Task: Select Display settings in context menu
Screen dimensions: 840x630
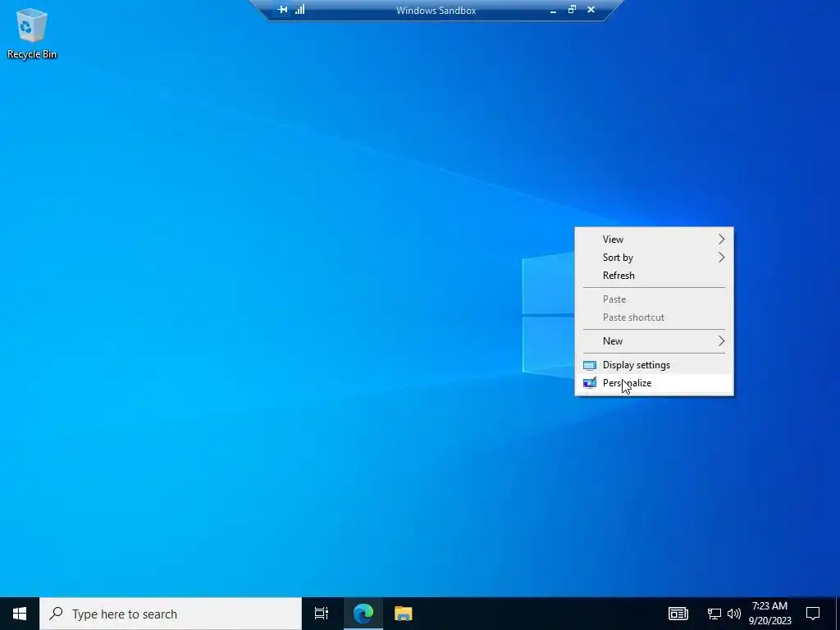Action: coord(654,365)
